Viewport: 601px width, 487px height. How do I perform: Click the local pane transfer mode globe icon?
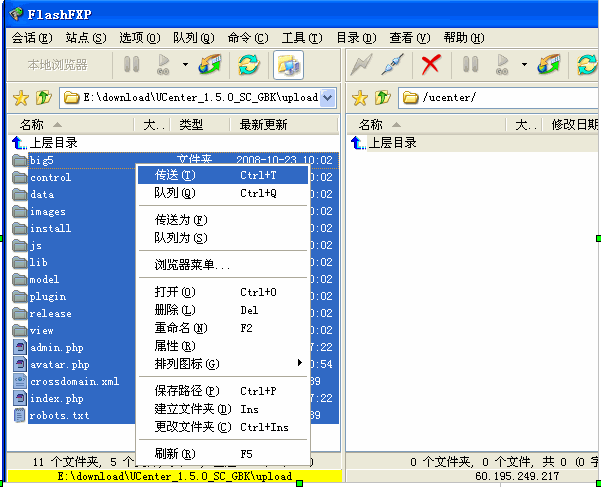pyautogui.click(x=210, y=64)
